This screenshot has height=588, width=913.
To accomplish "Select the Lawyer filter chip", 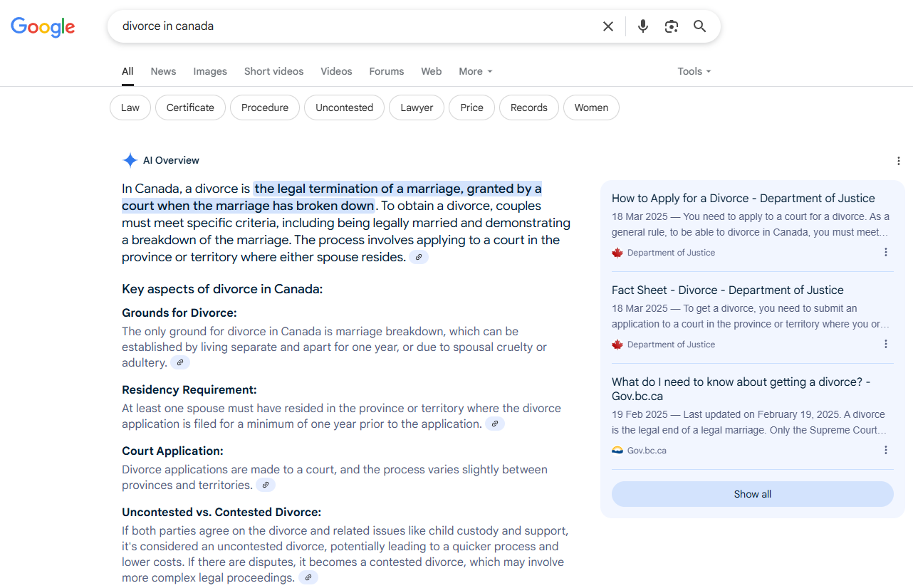I will [x=417, y=107].
